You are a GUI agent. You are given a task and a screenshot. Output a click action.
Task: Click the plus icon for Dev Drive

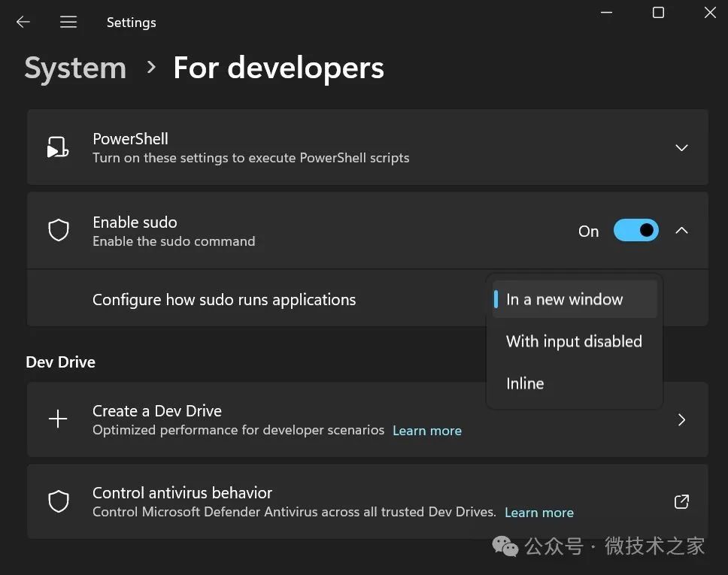(x=58, y=419)
